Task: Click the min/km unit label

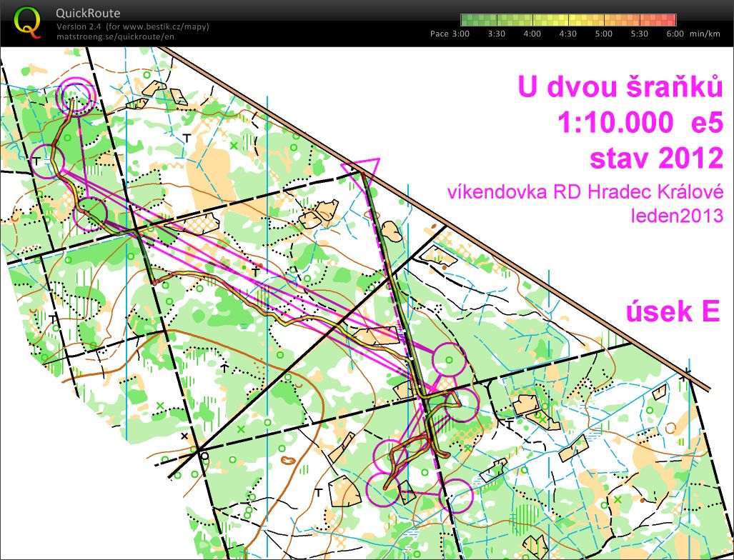Action: (705, 34)
